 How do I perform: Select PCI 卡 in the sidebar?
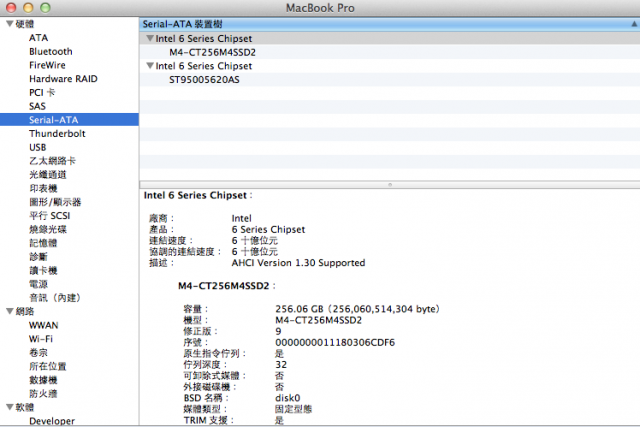(42, 92)
